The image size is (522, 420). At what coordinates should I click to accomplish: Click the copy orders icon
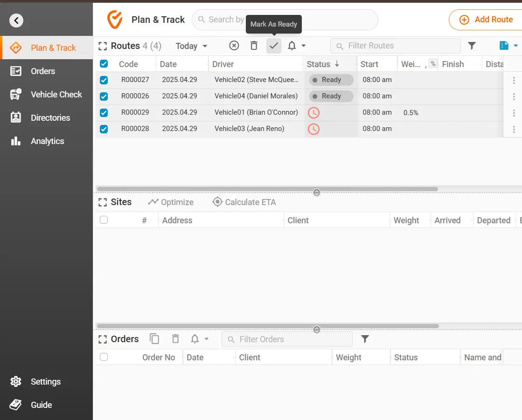pos(154,339)
